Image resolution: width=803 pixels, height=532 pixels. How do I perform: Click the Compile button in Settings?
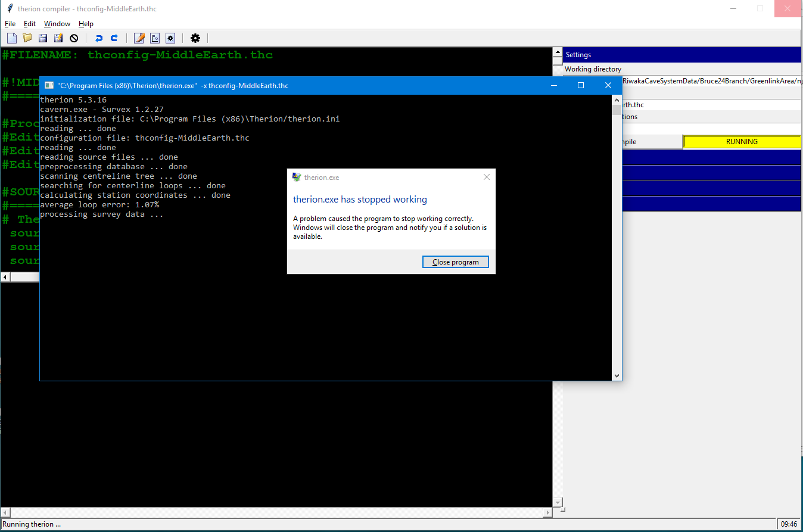pos(652,142)
